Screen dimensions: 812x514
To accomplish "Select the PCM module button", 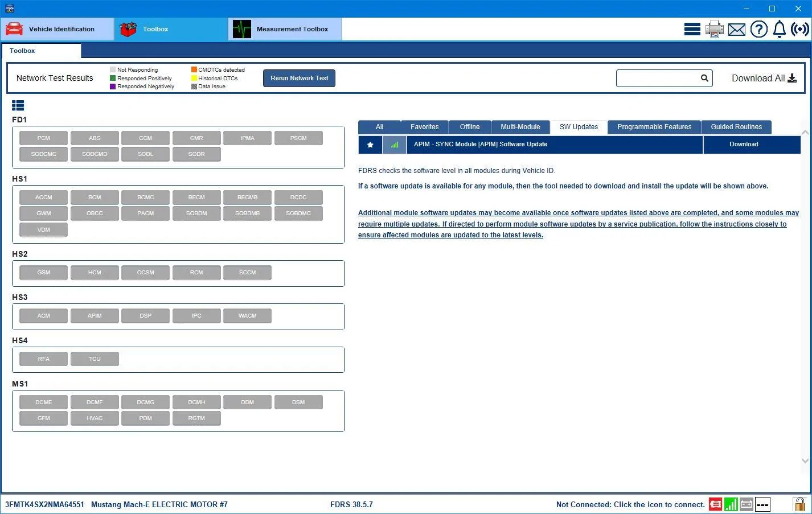I will click(x=44, y=138).
